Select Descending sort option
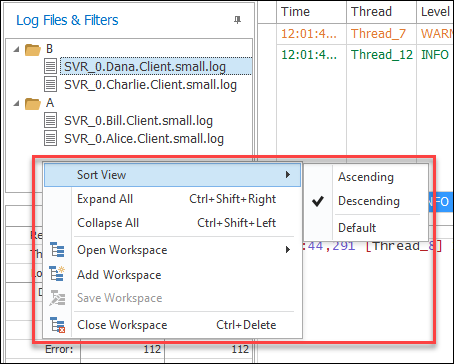The width and height of the screenshot is (454, 364). [x=369, y=201]
